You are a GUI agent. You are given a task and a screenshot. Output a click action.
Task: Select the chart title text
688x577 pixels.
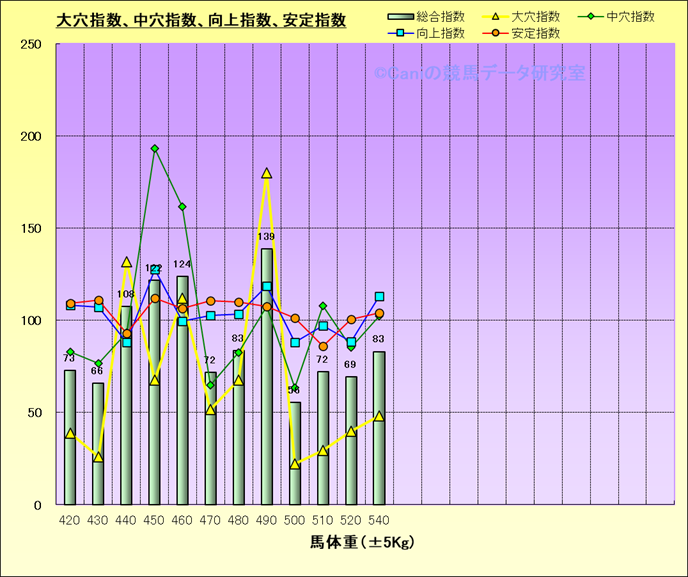click(x=201, y=19)
